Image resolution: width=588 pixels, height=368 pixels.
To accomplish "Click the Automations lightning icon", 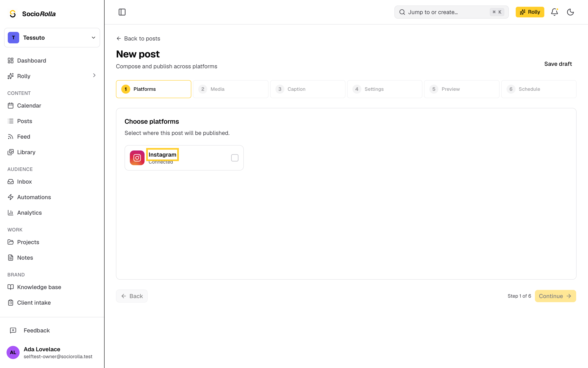I will tap(11, 197).
